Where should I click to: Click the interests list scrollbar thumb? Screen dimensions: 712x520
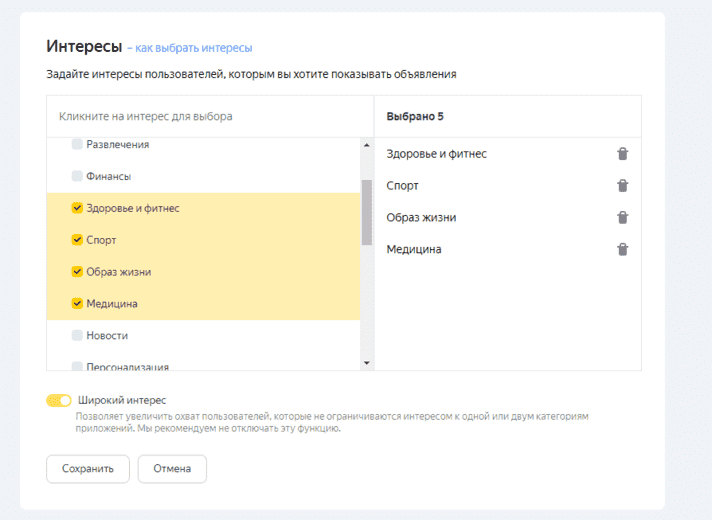click(x=367, y=213)
